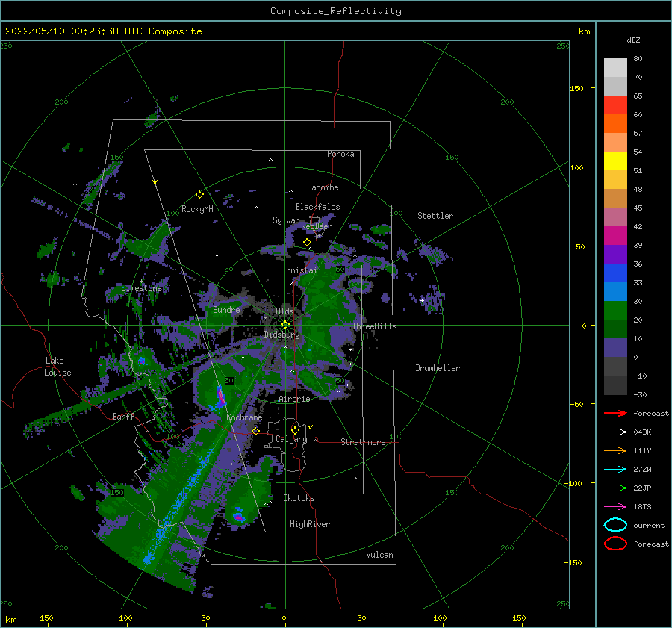The height and width of the screenshot is (628, 672).
Task: Select the ThreeHills town label
Action: click(x=374, y=326)
